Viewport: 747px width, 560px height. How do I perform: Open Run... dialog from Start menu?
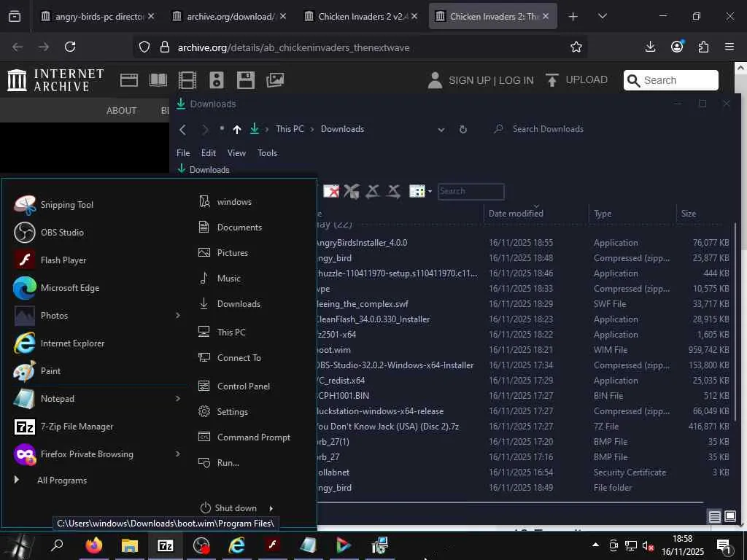(x=219, y=463)
